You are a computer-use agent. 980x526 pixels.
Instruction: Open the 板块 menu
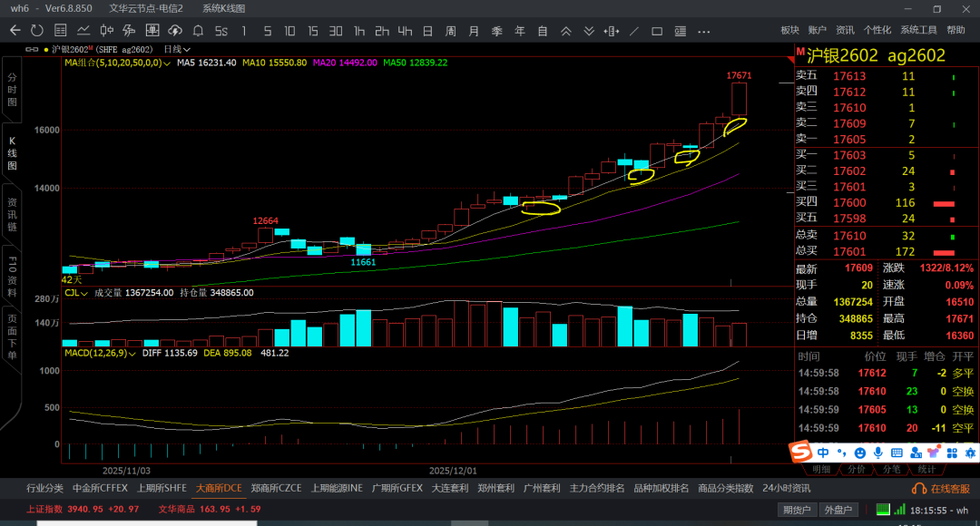point(789,30)
